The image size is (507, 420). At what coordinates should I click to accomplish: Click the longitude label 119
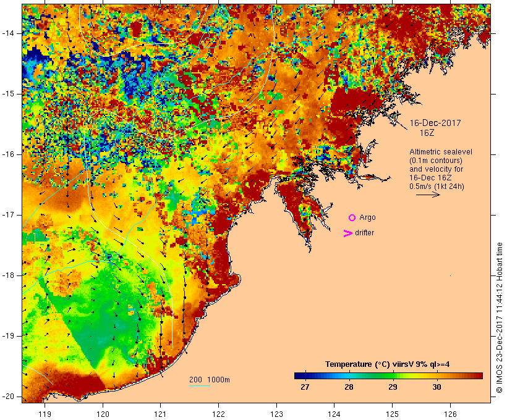coord(45,414)
